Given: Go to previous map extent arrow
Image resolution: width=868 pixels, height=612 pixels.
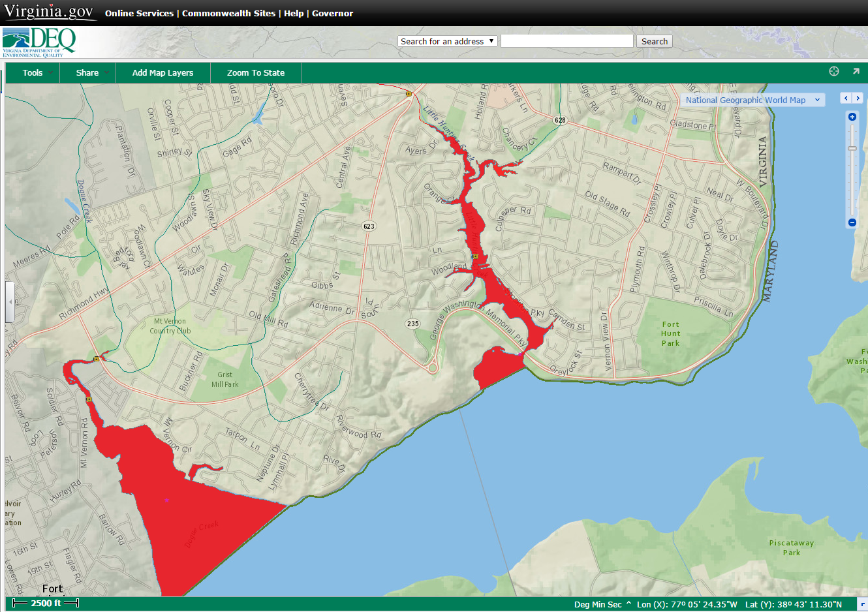Looking at the screenshot, I should tap(846, 98).
